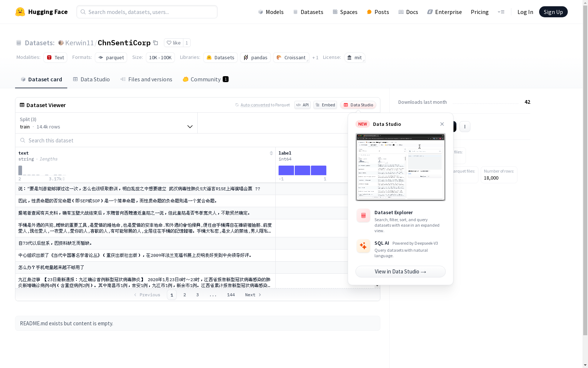Click Next page
Screen dimensions: 588x368
point(253,295)
